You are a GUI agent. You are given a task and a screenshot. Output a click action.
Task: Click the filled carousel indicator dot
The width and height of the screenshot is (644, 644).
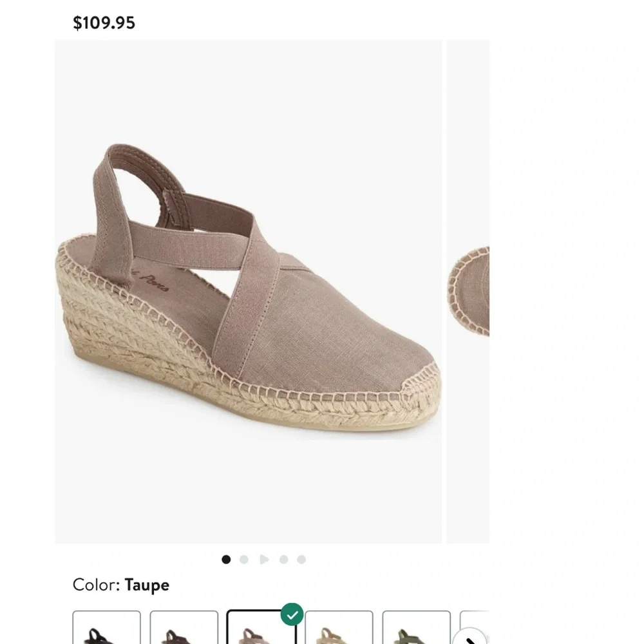pos(225,560)
